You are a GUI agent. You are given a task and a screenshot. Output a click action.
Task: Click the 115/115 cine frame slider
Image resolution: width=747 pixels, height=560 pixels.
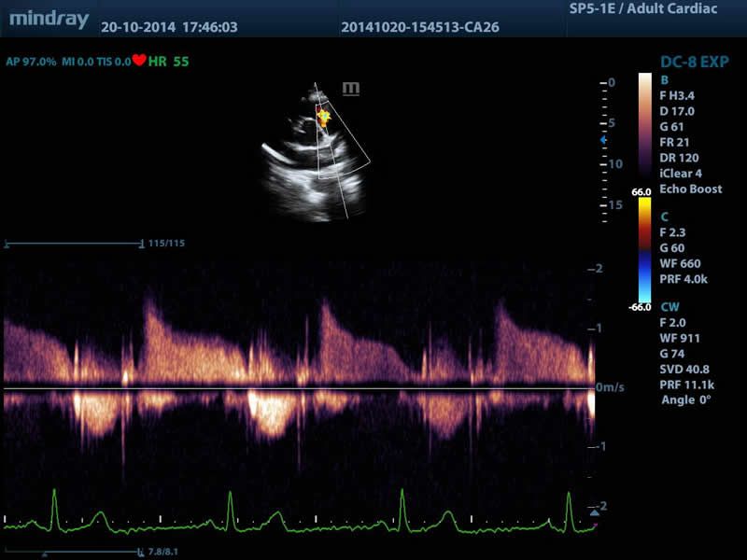click(74, 244)
